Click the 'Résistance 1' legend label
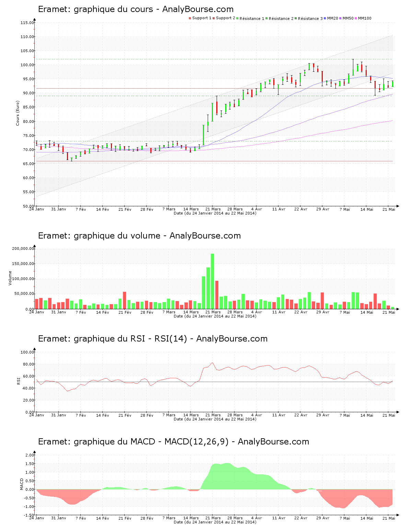Image resolution: width=412 pixels, height=532 pixels. [x=252, y=19]
